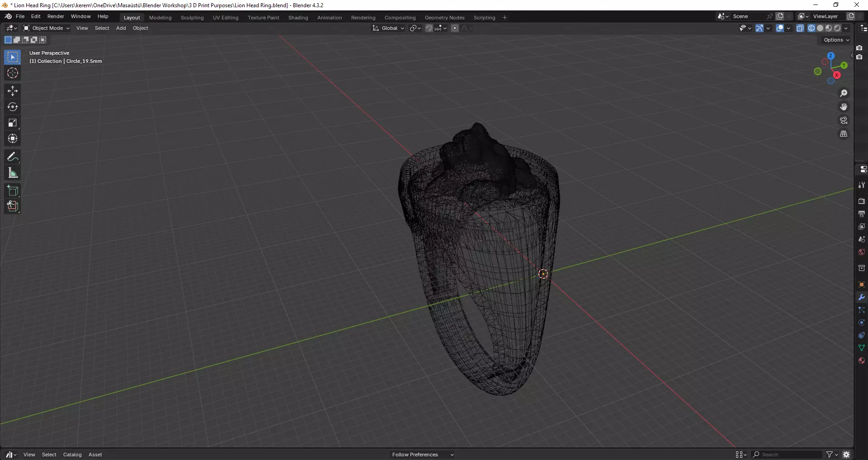Open the Object Constraints properties tab
Screen dimensions: 868x460
[862, 335]
